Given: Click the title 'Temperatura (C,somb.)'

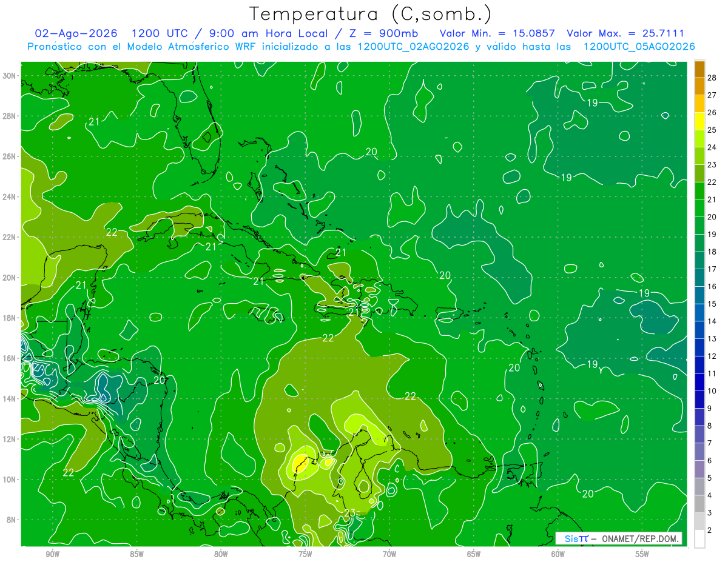Looking at the screenshot, I should click(370, 13).
